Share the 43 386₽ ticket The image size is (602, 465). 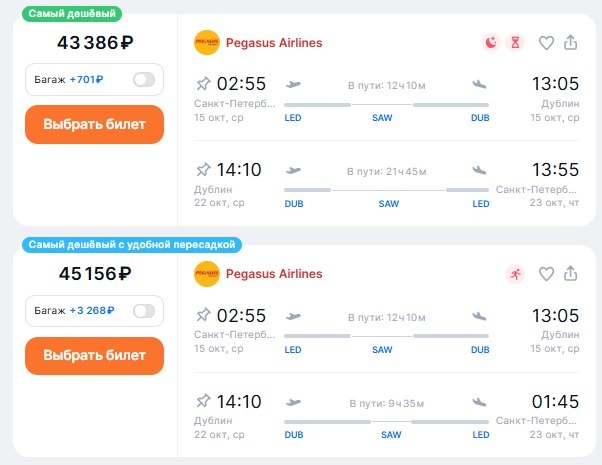pos(571,43)
